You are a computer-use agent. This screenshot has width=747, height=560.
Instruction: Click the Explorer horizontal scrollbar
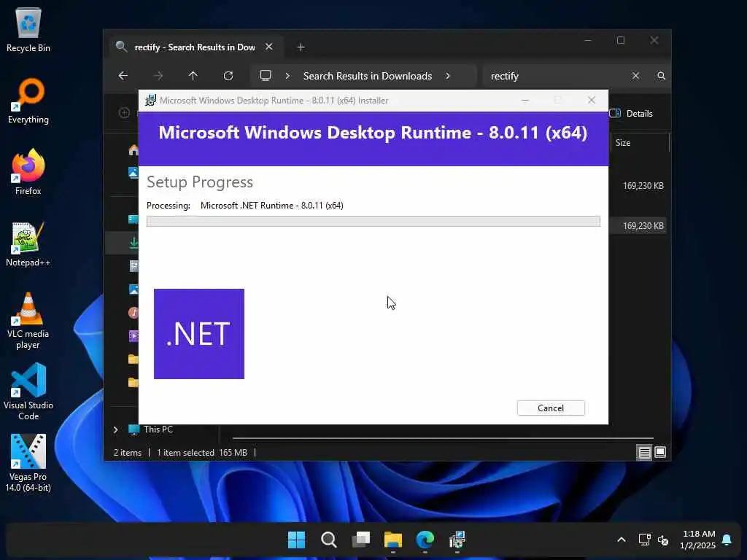(443, 437)
